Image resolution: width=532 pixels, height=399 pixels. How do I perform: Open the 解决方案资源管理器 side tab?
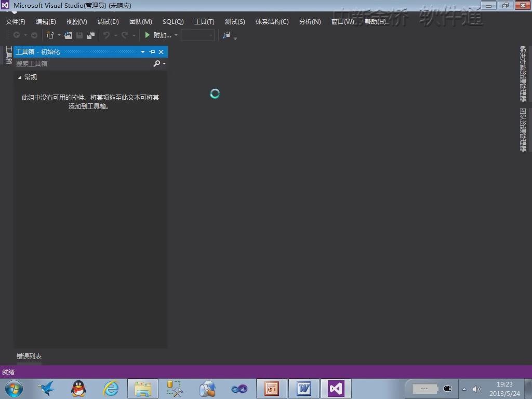coord(523,74)
